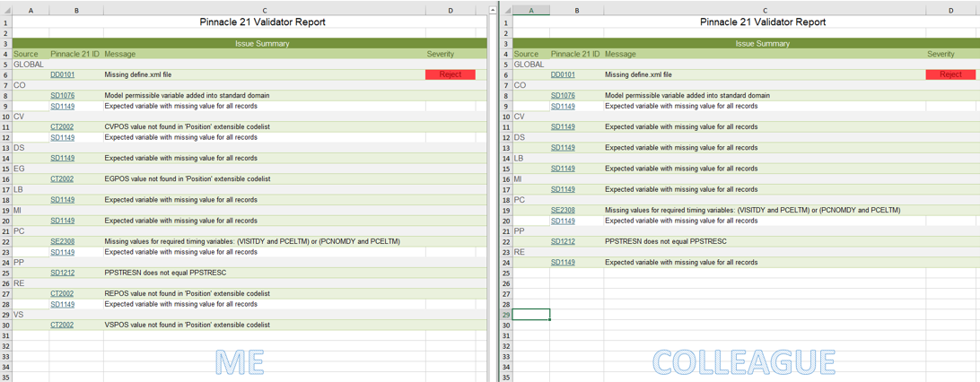Viewport: 980px width, 382px height.
Task: Select the 'Issue Summary' band in left window
Action: coord(249,44)
